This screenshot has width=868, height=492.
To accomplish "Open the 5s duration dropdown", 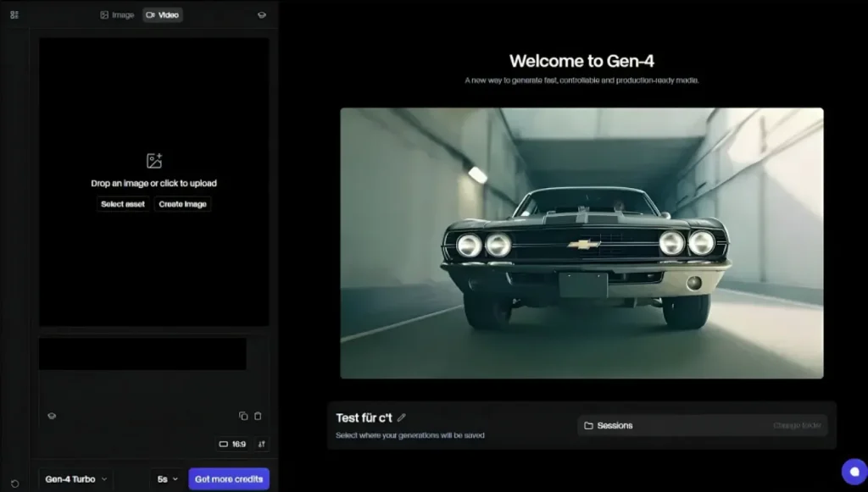I will [167, 479].
